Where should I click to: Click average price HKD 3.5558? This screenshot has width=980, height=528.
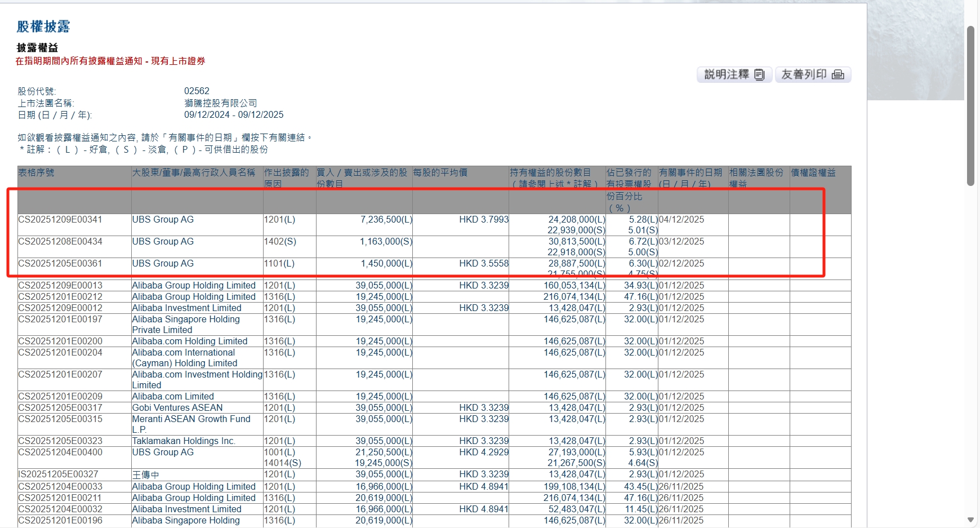point(484,263)
